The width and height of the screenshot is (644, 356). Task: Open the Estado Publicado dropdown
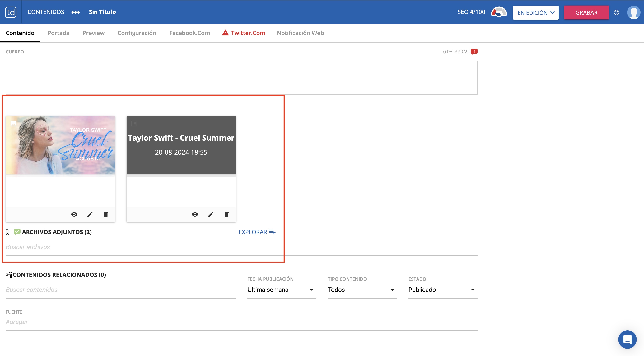point(442,290)
